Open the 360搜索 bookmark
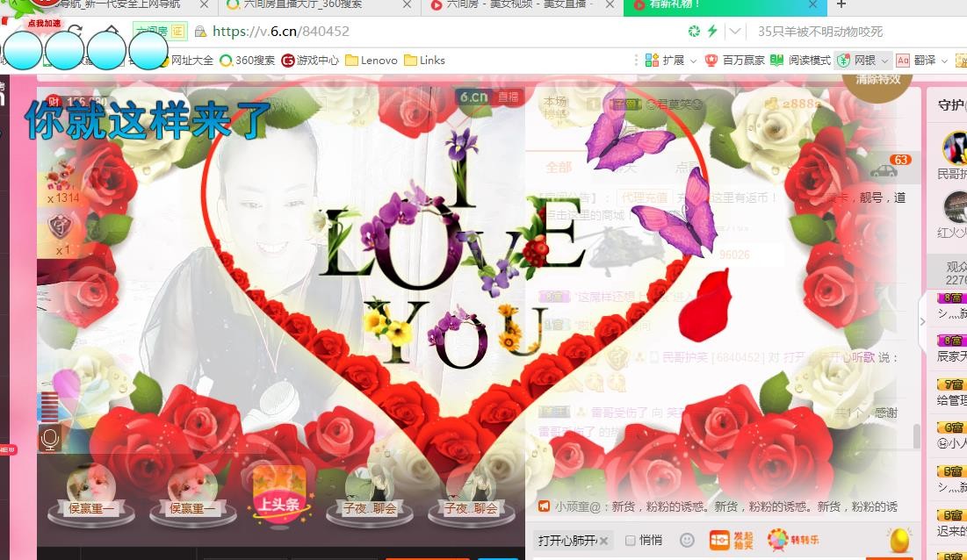The height and width of the screenshot is (560, 967). click(248, 61)
